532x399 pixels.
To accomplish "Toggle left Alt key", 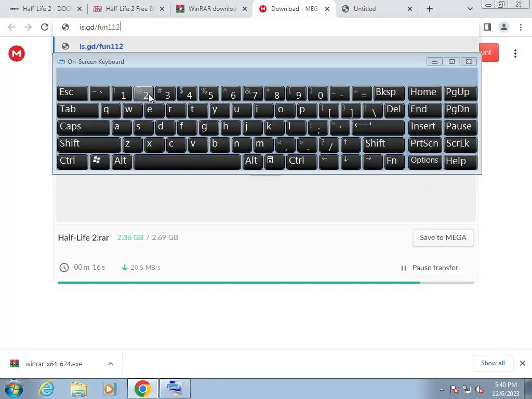I will [122, 162].
